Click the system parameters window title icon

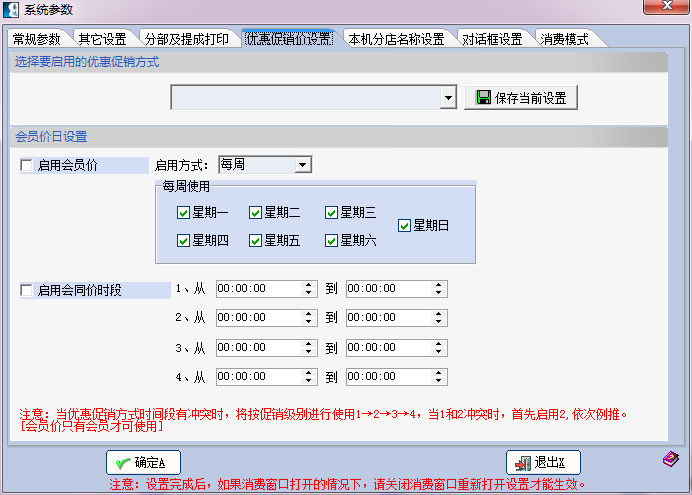(x=11, y=10)
